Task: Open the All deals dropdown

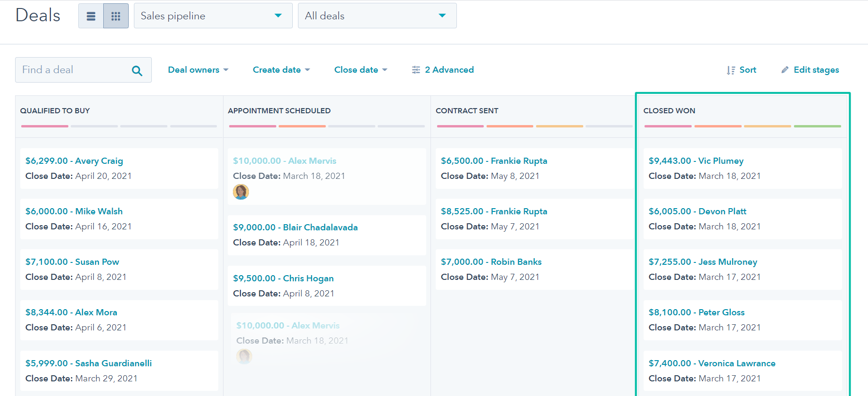Action: pos(377,16)
